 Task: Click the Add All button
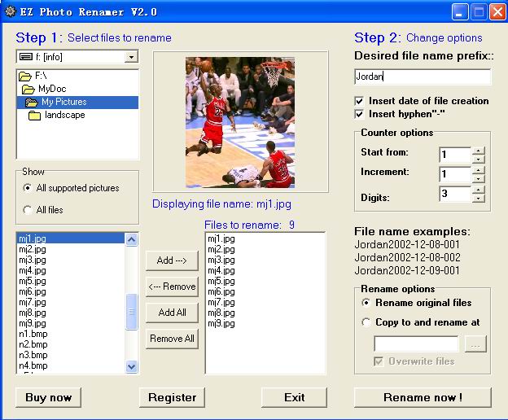(172, 313)
